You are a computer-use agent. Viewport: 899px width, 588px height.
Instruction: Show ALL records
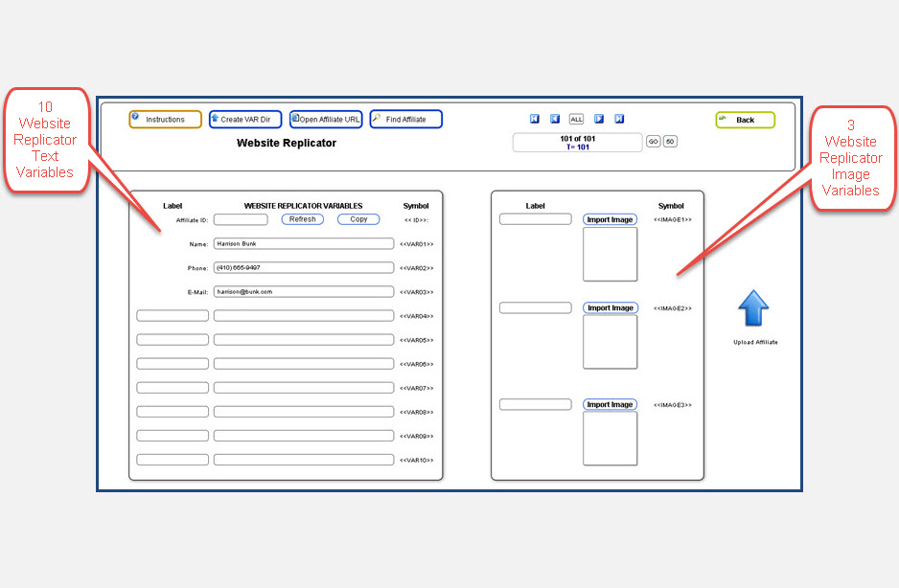[x=576, y=120]
